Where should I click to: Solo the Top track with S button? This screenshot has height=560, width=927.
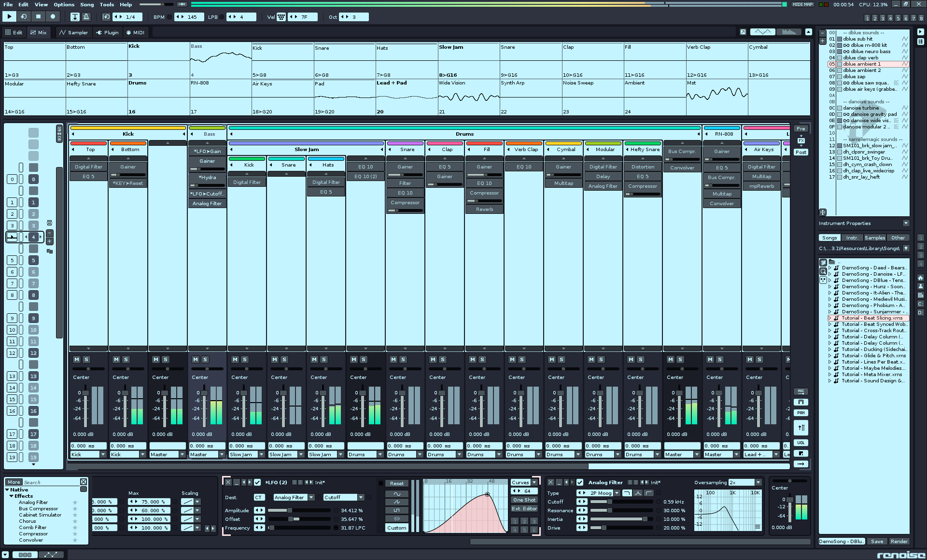tap(86, 360)
